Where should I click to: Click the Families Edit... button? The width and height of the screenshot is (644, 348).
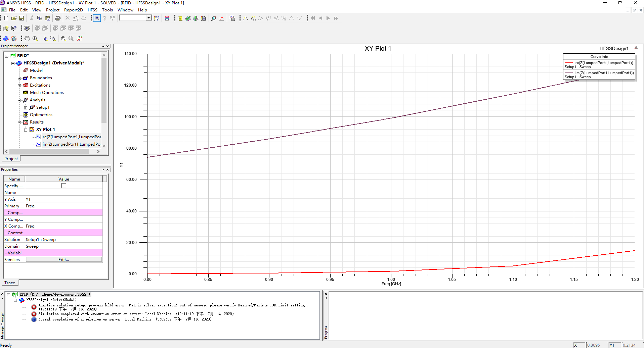[x=64, y=259]
